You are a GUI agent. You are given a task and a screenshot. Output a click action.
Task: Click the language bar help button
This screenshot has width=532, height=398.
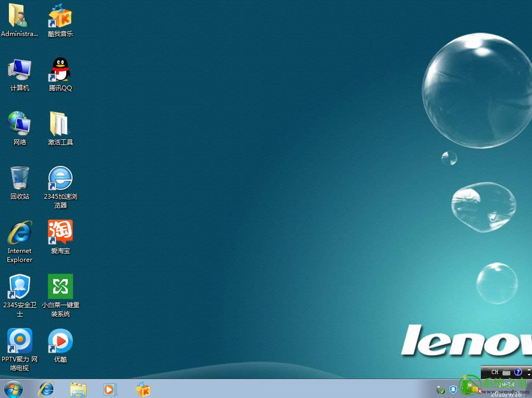point(517,372)
